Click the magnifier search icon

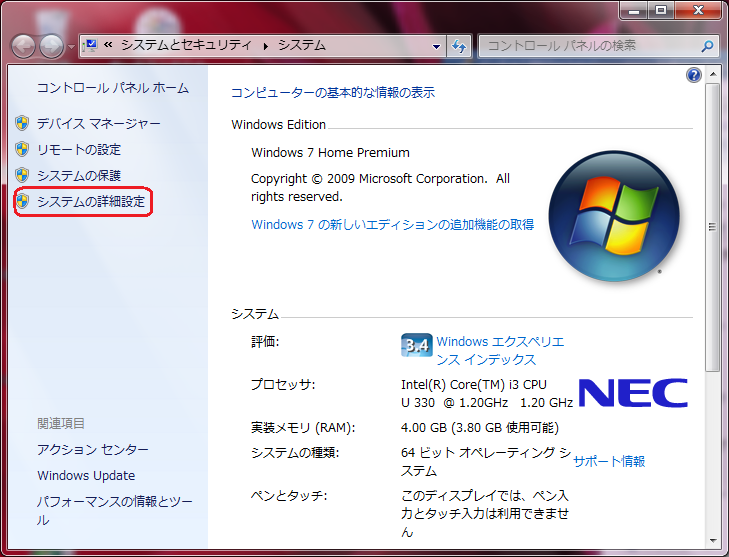707,46
